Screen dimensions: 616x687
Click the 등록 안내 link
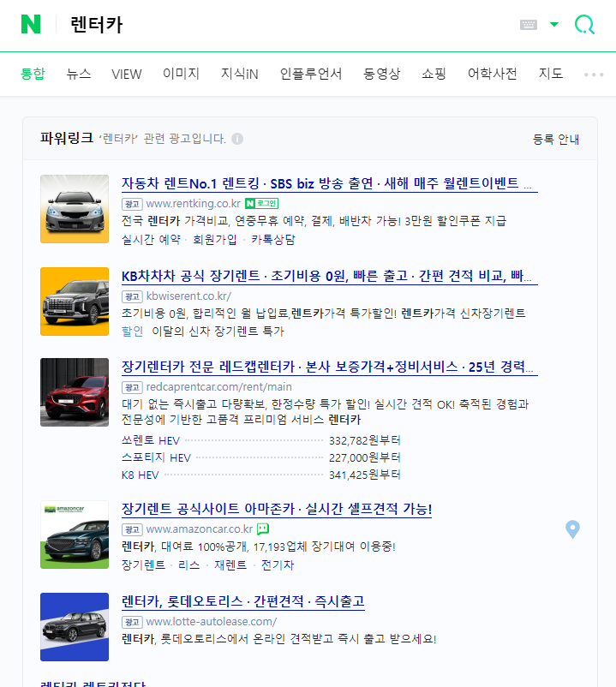pyautogui.click(x=556, y=140)
